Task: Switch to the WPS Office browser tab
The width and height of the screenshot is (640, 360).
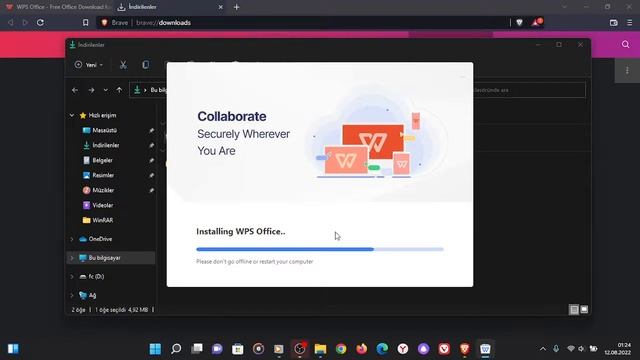Action: click(57, 7)
